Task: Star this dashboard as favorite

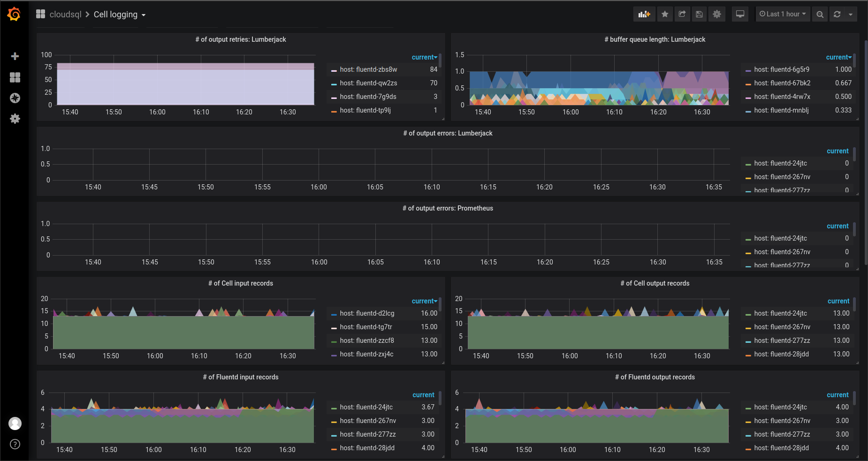Action: [665, 14]
